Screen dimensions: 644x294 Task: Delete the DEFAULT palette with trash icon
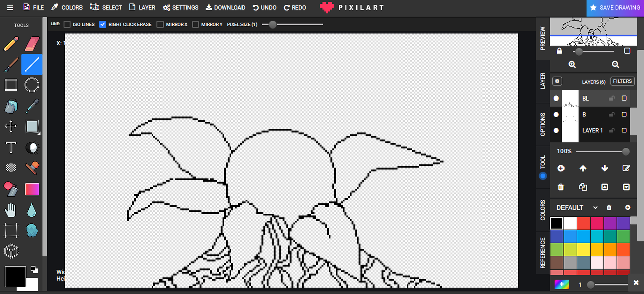[609, 207]
